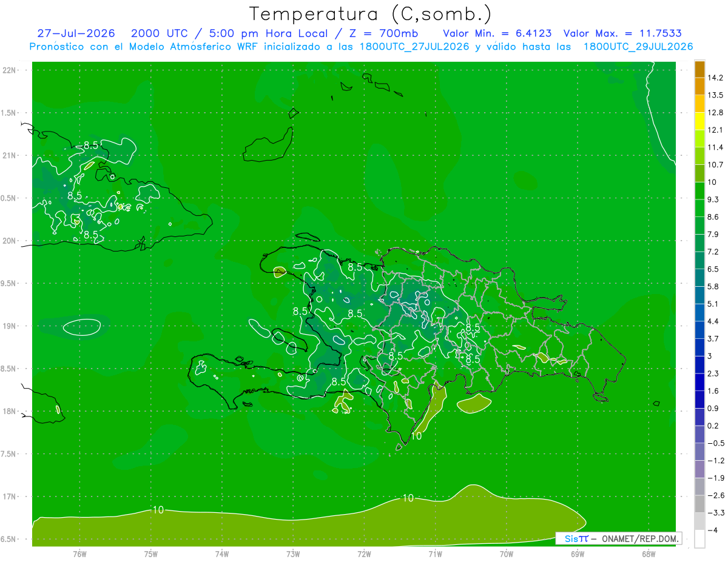Click the 14.2 colorbar label

pyautogui.click(x=715, y=78)
